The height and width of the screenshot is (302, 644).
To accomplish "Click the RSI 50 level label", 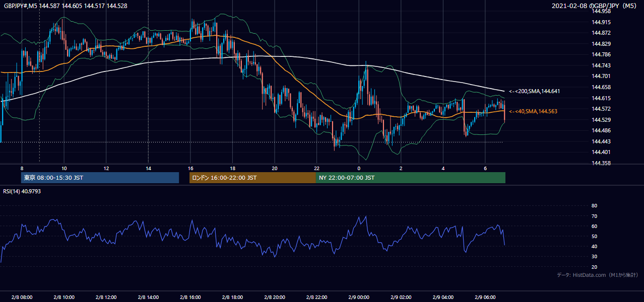I will [x=594, y=236].
